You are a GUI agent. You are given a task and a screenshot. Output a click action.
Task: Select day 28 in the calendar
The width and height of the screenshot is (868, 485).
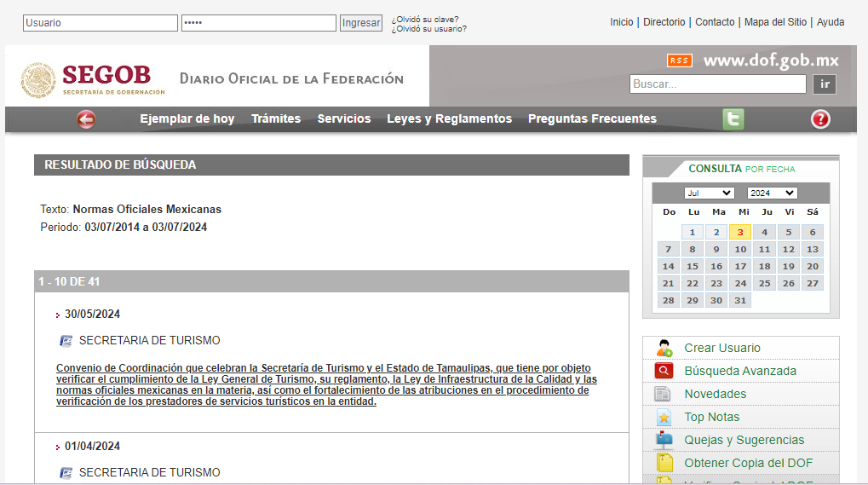(668, 300)
